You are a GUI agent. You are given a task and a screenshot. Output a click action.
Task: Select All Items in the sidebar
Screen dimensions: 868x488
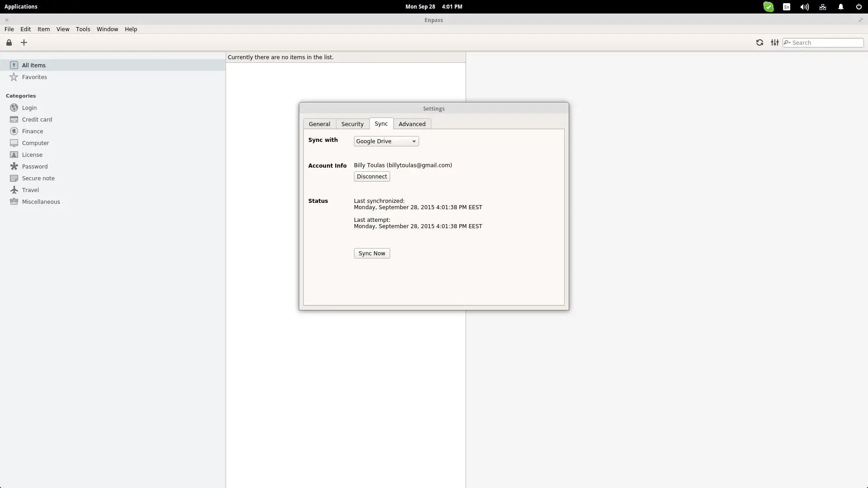[x=113, y=65]
